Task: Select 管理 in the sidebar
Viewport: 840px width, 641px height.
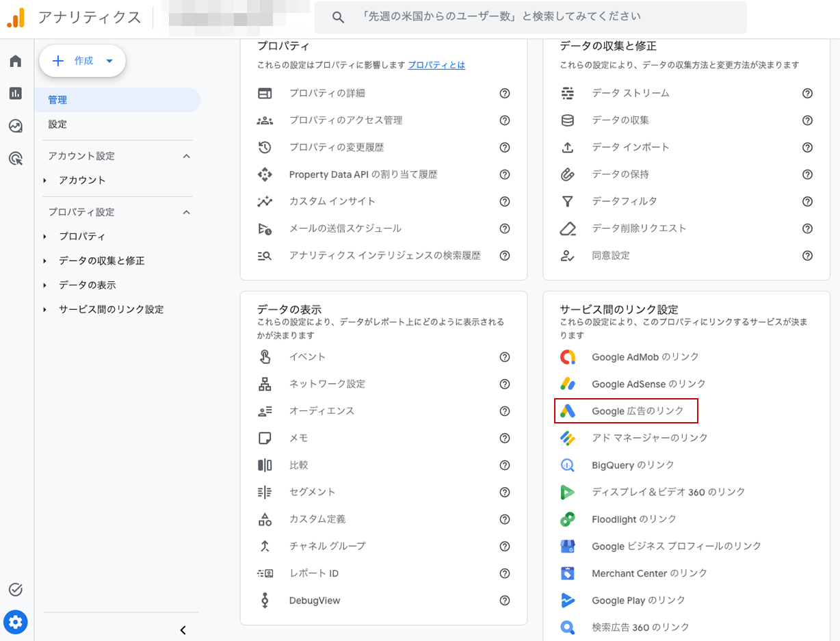Action: click(118, 100)
